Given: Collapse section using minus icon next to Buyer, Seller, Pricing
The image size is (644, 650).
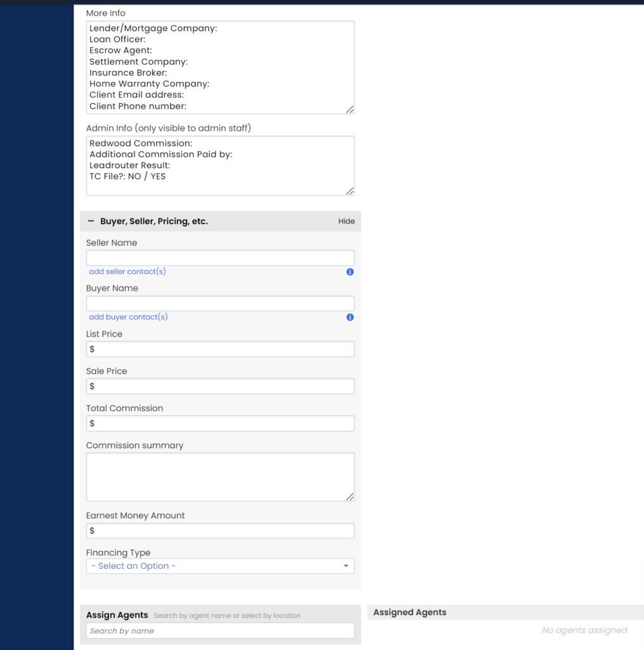Looking at the screenshot, I should [91, 222].
